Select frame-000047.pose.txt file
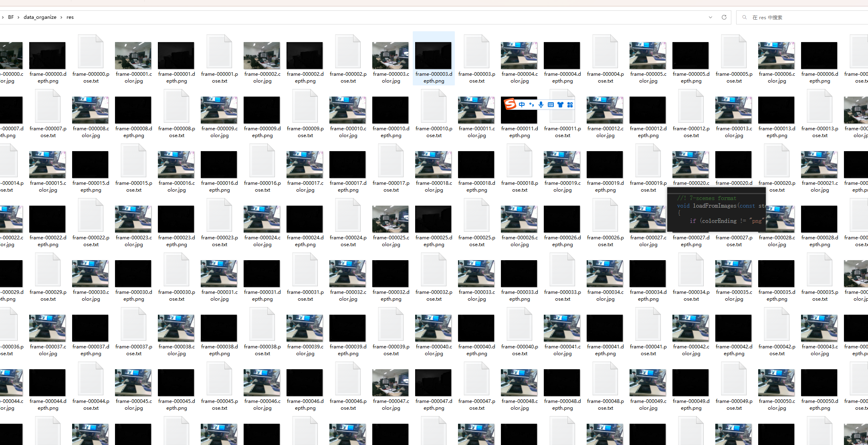The image size is (868, 445). point(476,379)
